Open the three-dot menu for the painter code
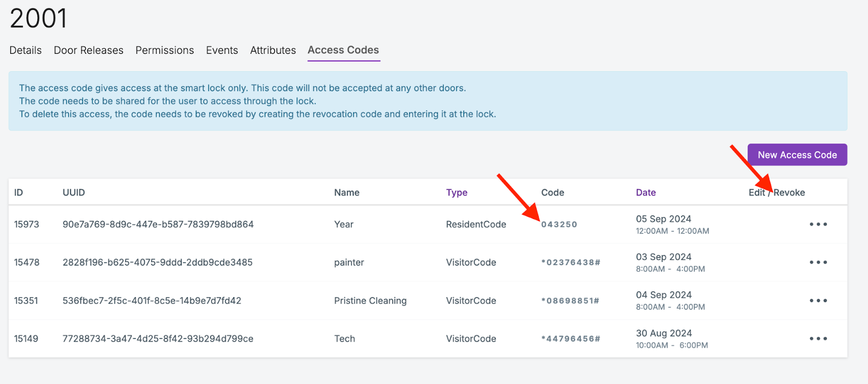This screenshot has width=868, height=384. point(818,262)
